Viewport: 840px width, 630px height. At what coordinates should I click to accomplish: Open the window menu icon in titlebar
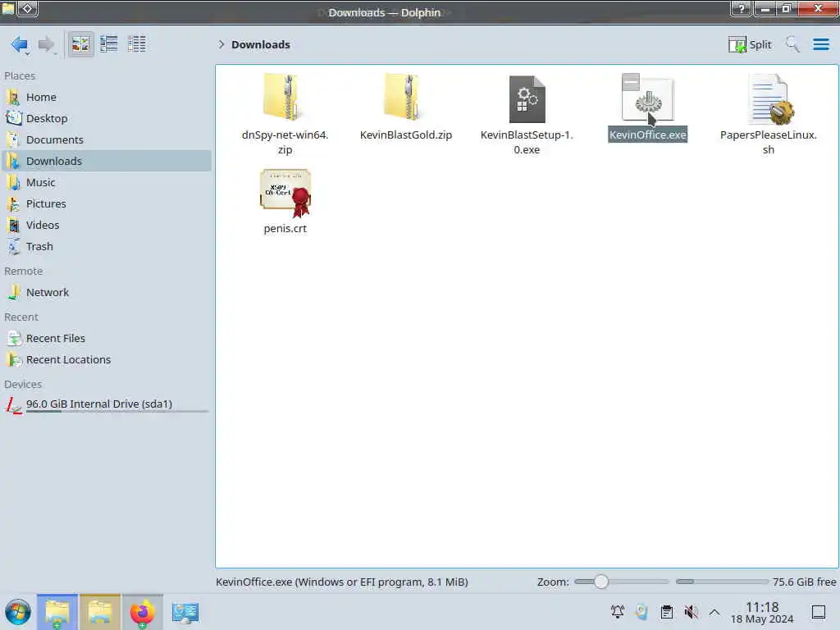[8, 8]
